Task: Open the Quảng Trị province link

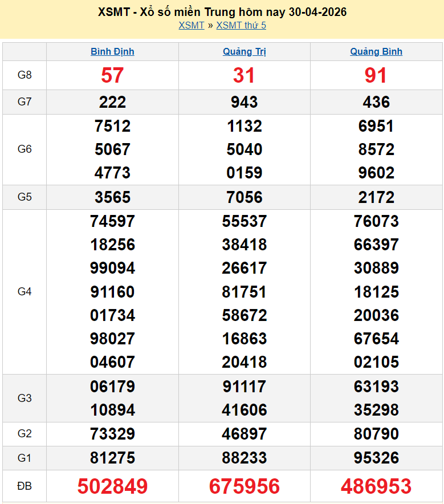Action: pos(245,51)
